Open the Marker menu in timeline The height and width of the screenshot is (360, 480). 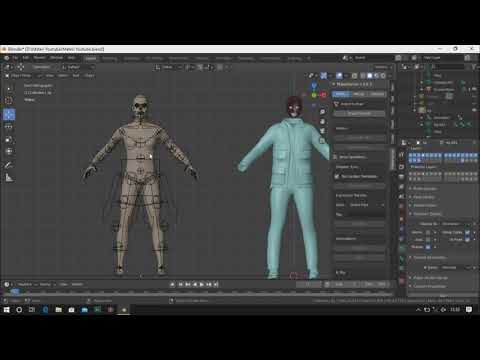pos(77,284)
